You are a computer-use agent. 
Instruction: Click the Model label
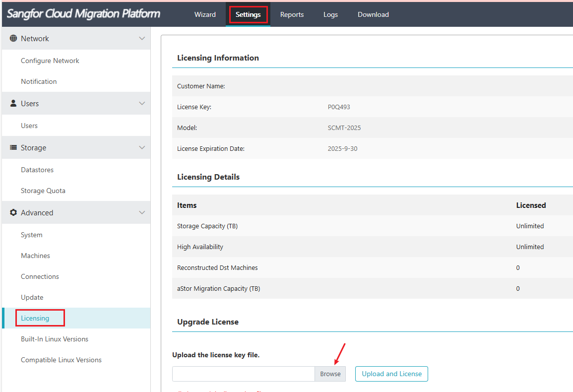click(x=187, y=128)
